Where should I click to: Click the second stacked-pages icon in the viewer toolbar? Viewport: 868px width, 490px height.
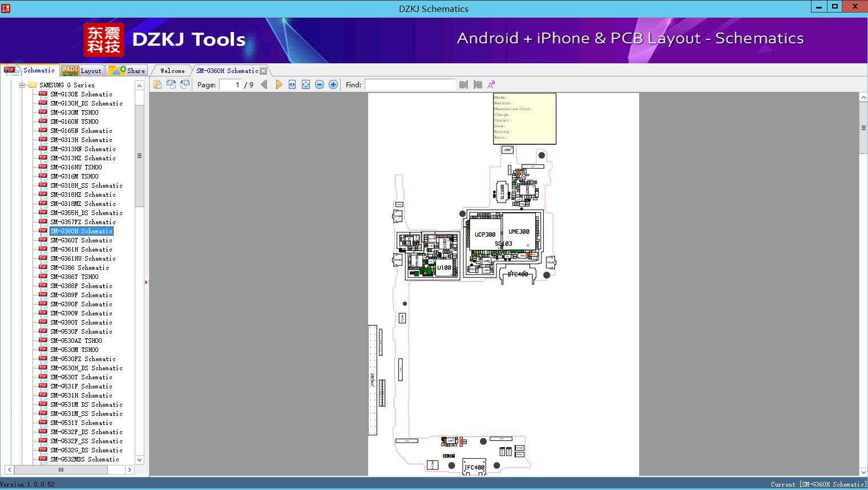coord(171,84)
